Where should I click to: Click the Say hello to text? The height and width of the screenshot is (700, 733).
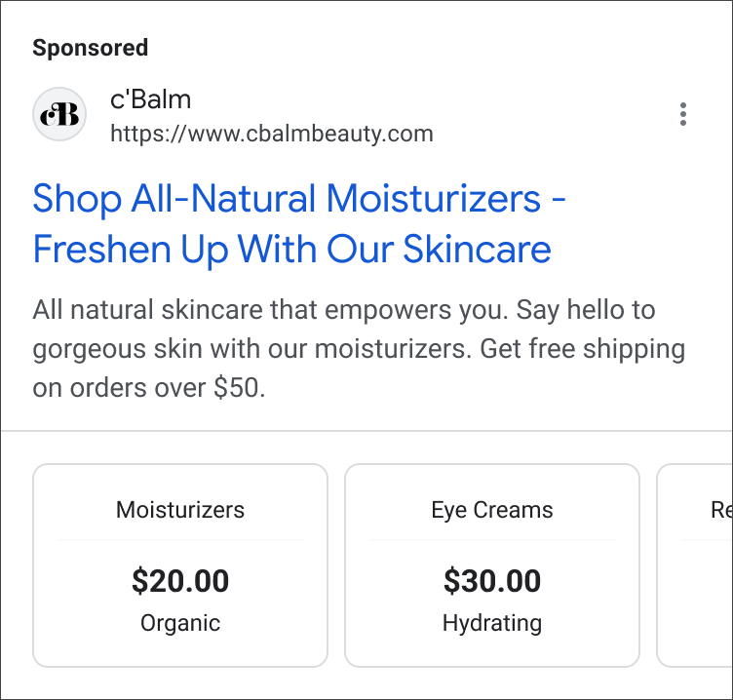pyautogui.click(x=586, y=310)
